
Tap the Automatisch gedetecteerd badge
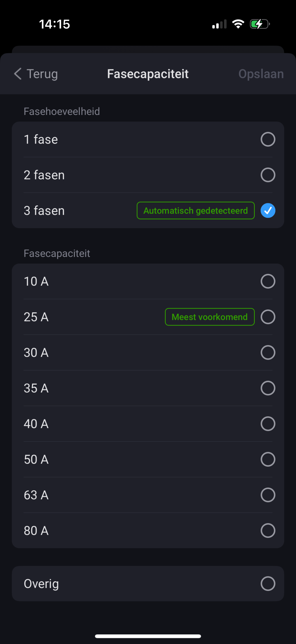(195, 211)
